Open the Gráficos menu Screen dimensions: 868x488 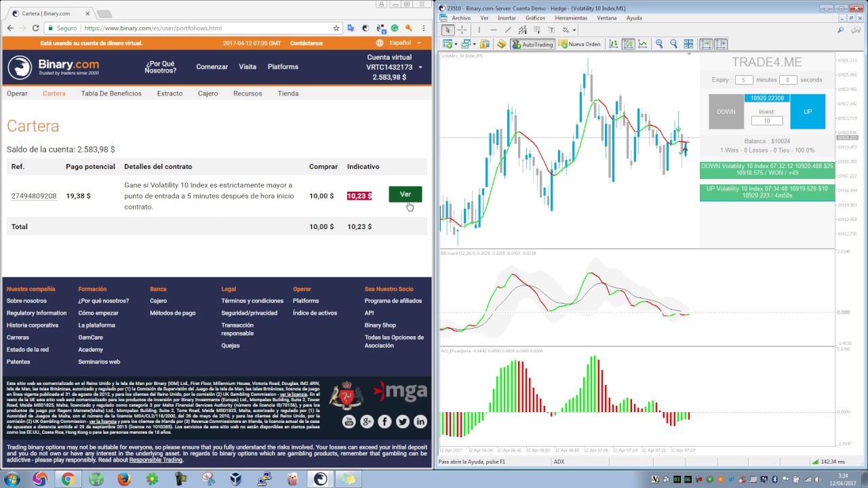(x=536, y=18)
